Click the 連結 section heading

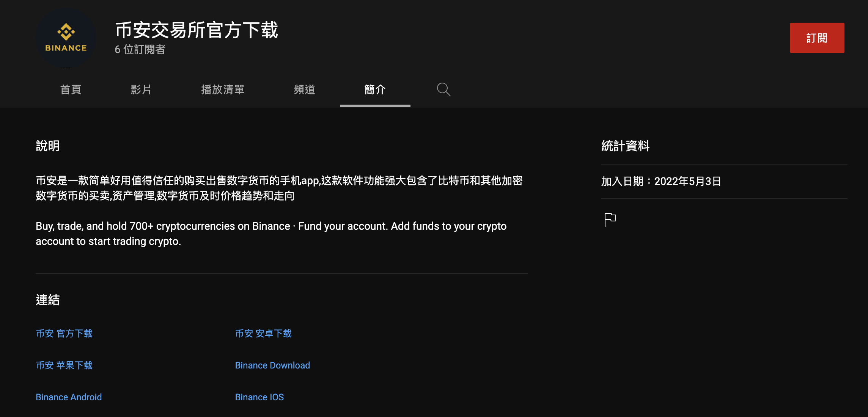click(x=48, y=300)
